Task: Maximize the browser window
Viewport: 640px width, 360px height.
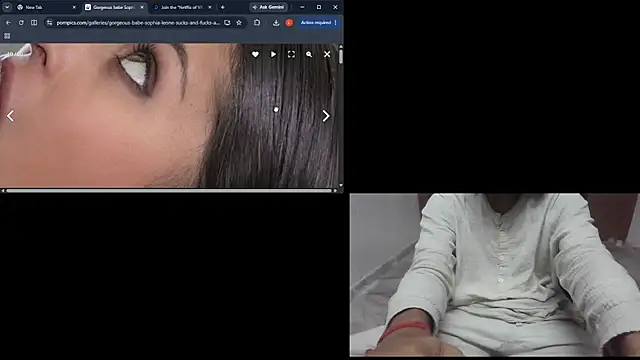Action: click(x=319, y=7)
